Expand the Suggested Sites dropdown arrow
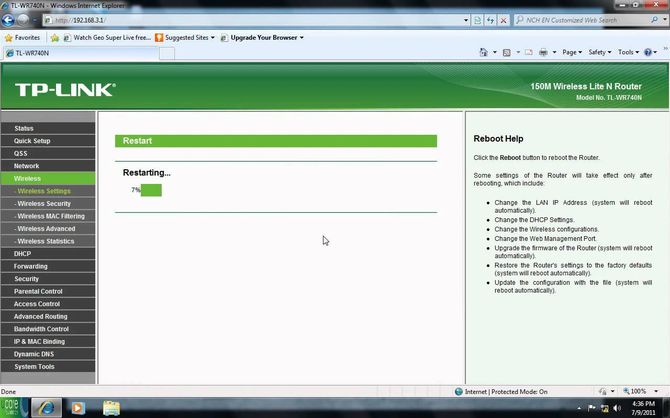 click(212, 38)
